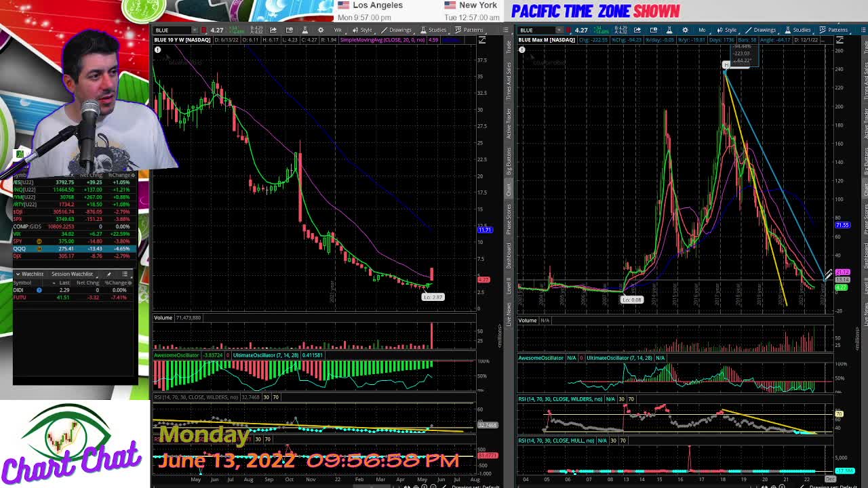
Task: Click the left chart trendline scale icon
Action: click(481, 40)
